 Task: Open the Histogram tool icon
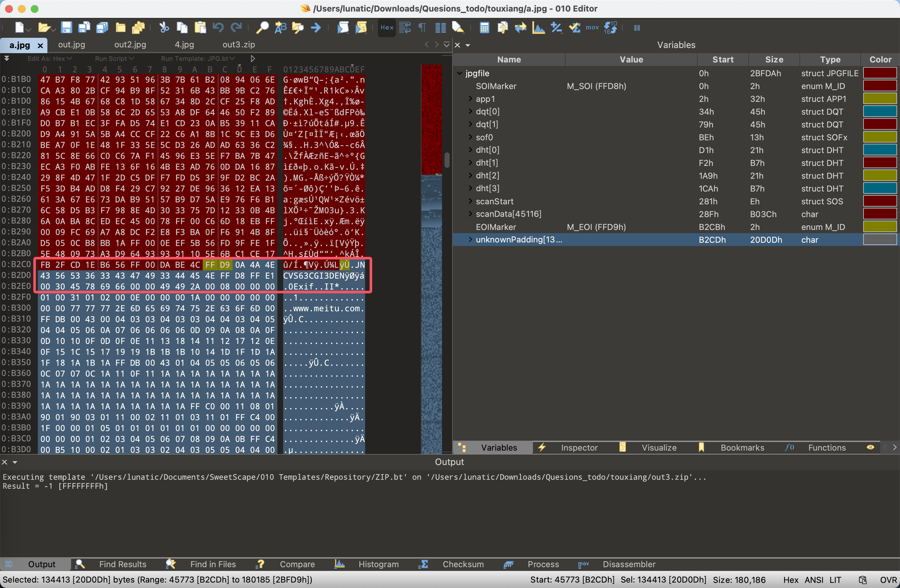click(x=538, y=28)
